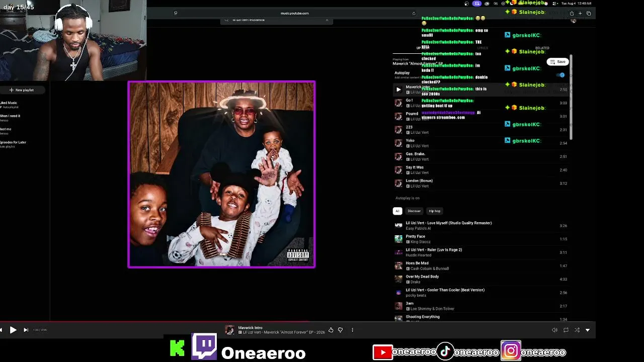
Task: Click the Yoko track thumbnail
Action: point(398,143)
